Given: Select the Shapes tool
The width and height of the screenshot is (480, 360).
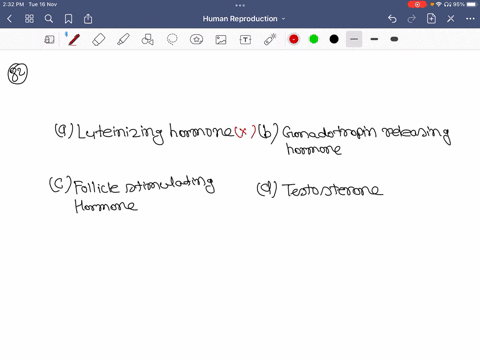Looking at the screenshot, I should pos(147,39).
